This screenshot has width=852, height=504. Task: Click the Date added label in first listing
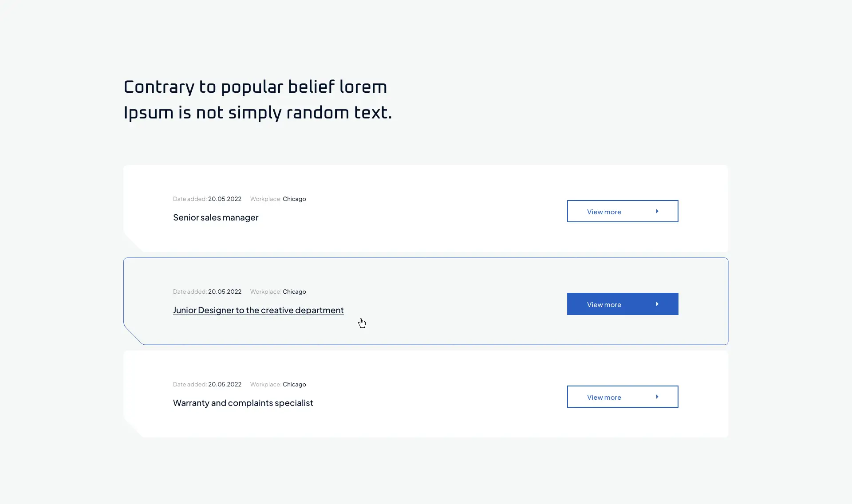point(190,199)
